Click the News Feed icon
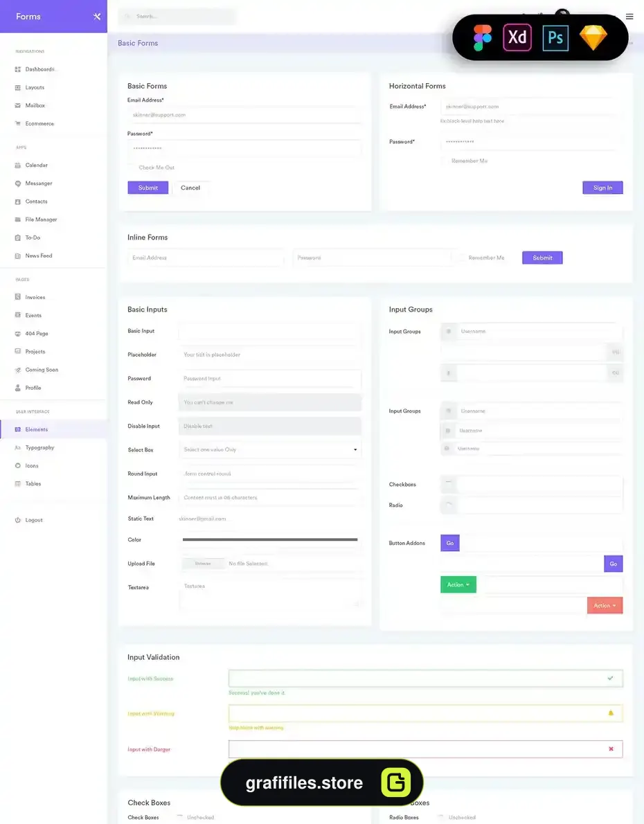644x824 pixels. [18, 256]
